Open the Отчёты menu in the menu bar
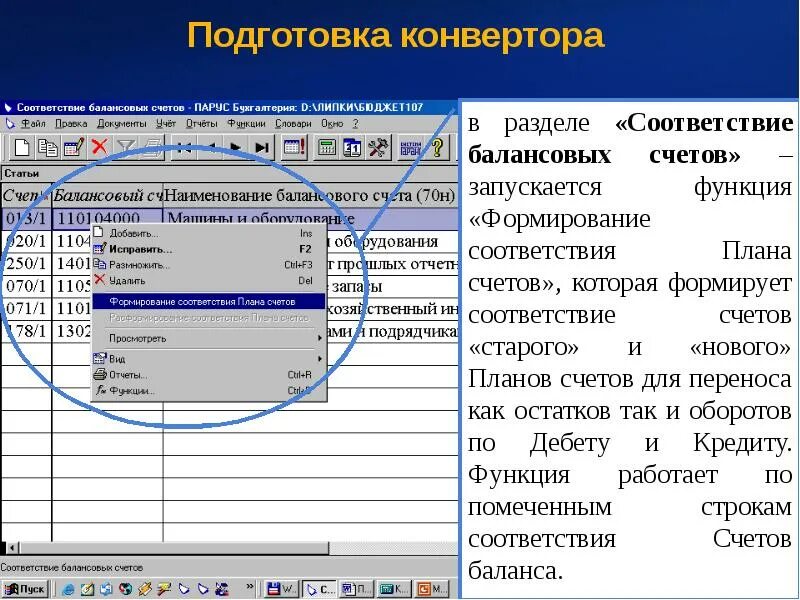800x600 pixels. [202, 123]
